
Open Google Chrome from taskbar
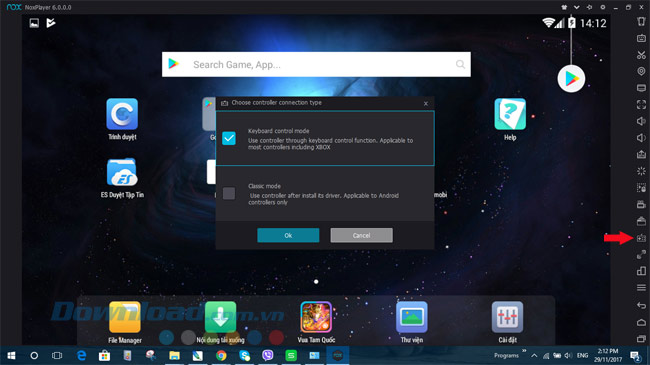(x=221, y=355)
